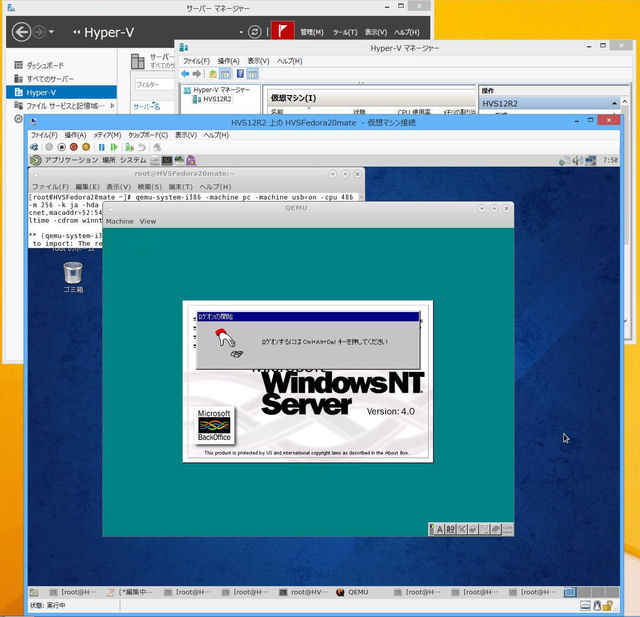The width and height of the screenshot is (640, 617).
Task: Click the show desktop icon in Fedora bottom panel
Action: click(x=34, y=592)
